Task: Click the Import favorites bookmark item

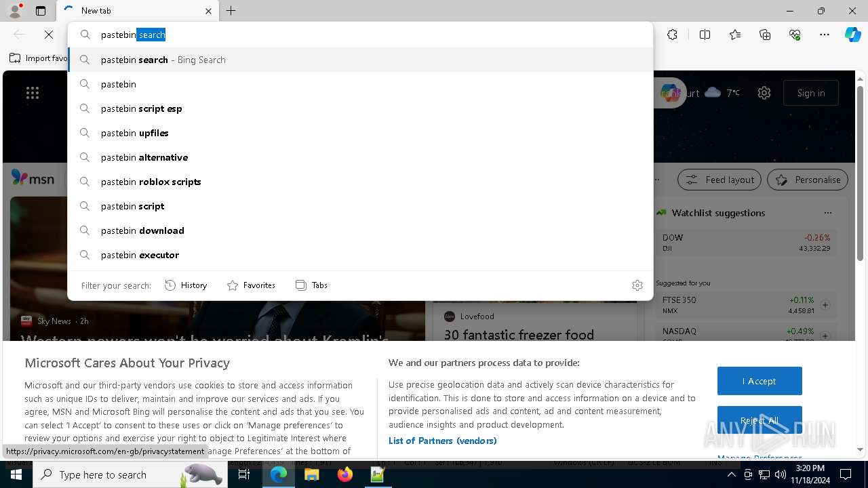Action: [39, 58]
